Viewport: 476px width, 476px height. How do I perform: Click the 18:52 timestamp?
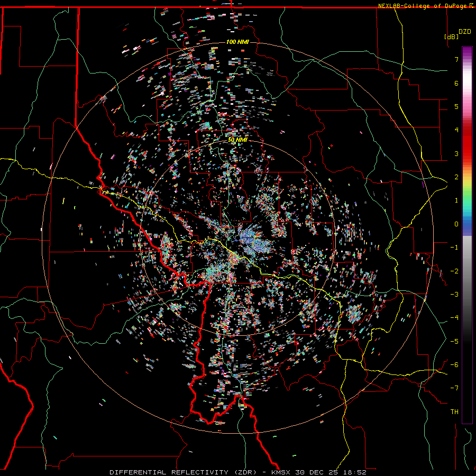coord(355,472)
